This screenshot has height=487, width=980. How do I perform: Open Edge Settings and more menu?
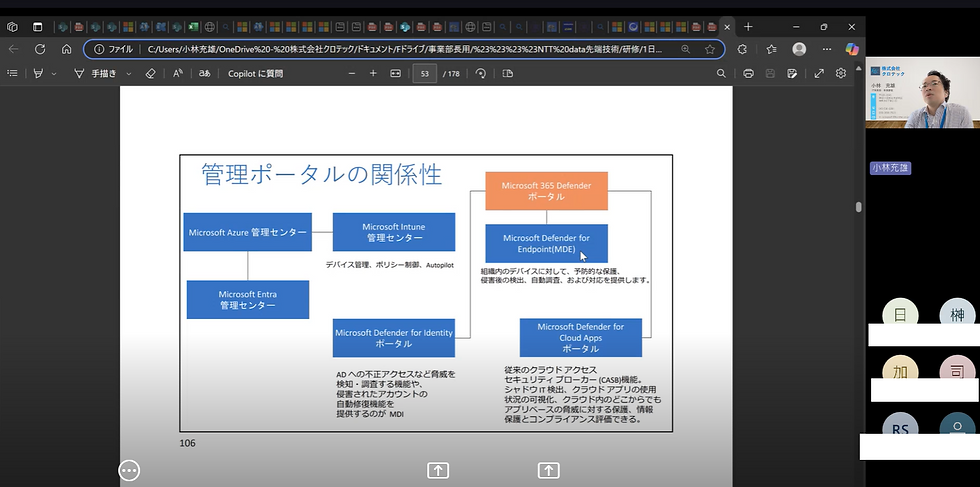tap(827, 49)
